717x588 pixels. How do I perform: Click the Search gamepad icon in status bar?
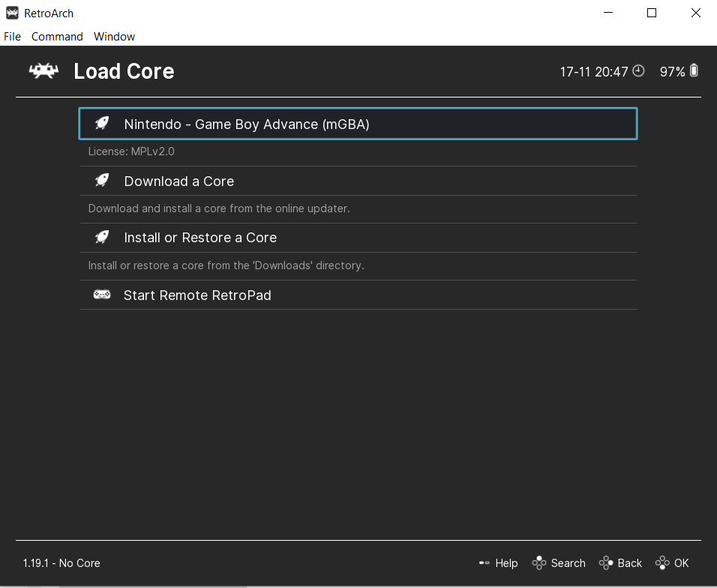(x=538, y=562)
